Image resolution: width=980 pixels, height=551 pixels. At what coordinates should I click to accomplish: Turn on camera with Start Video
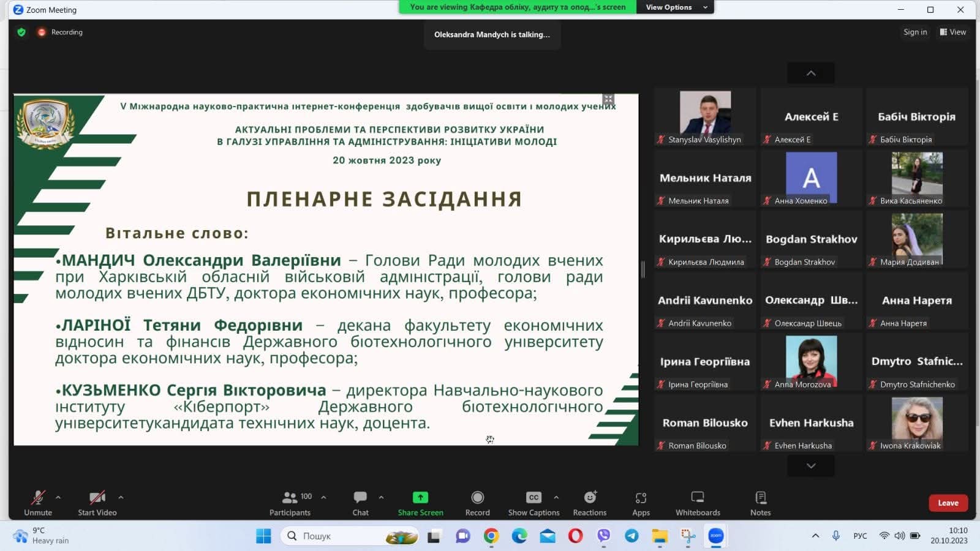(x=97, y=503)
